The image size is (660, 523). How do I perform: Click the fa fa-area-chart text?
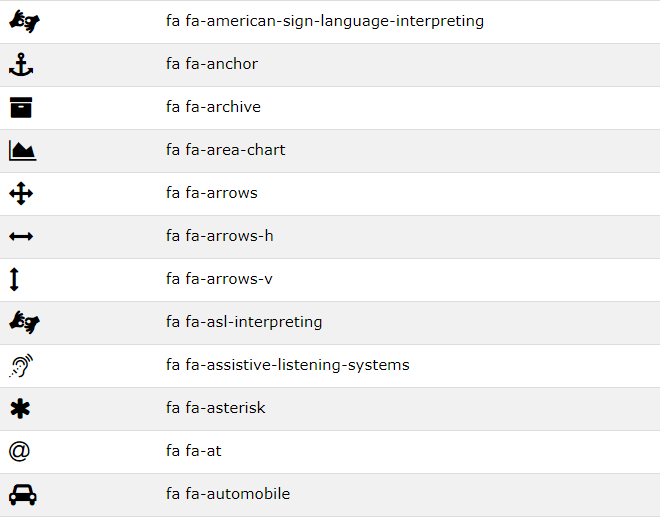(226, 150)
